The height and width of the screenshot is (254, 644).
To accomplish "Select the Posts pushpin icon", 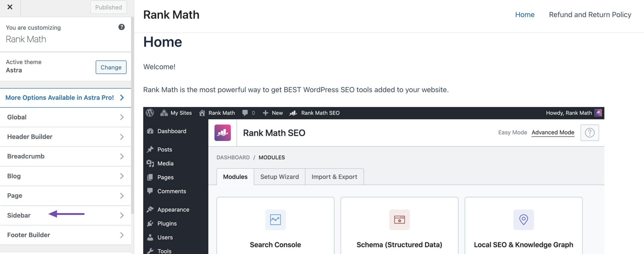I will 150,149.
